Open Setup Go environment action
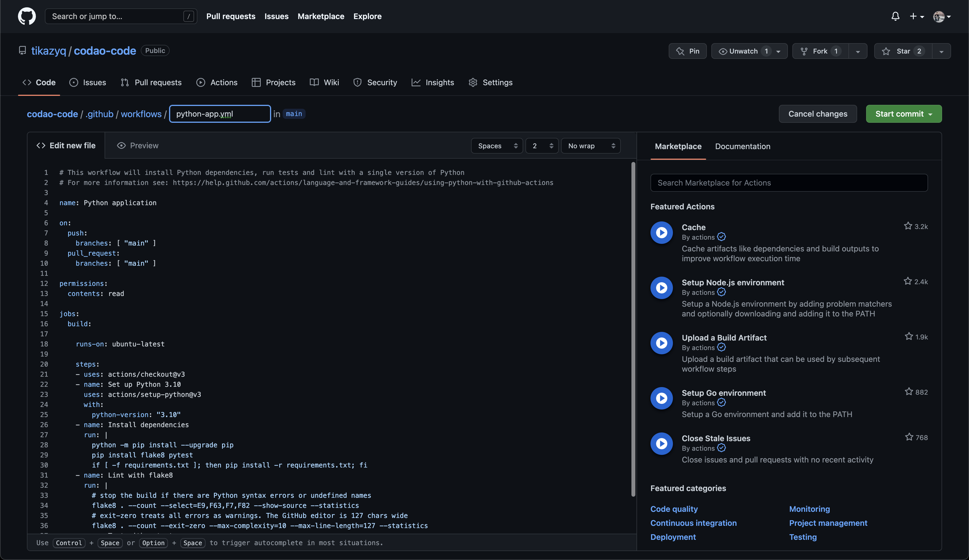Image resolution: width=969 pixels, height=560 pixels. click(x=724, y=393)
